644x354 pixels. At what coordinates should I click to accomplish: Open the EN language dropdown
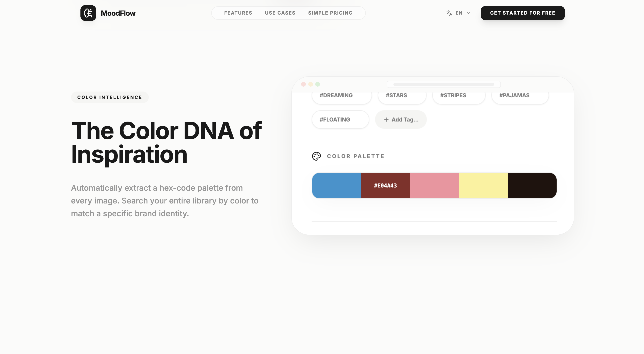(459, 13)
